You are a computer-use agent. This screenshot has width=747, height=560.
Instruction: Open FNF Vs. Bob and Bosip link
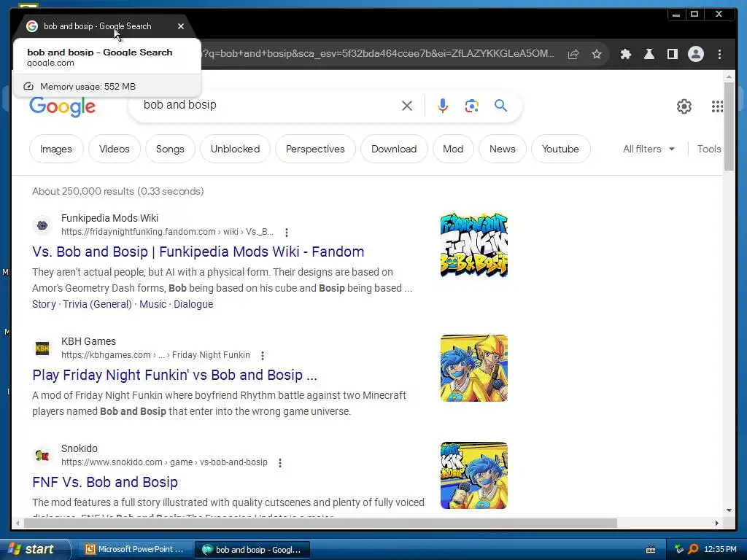click(105, 482)
